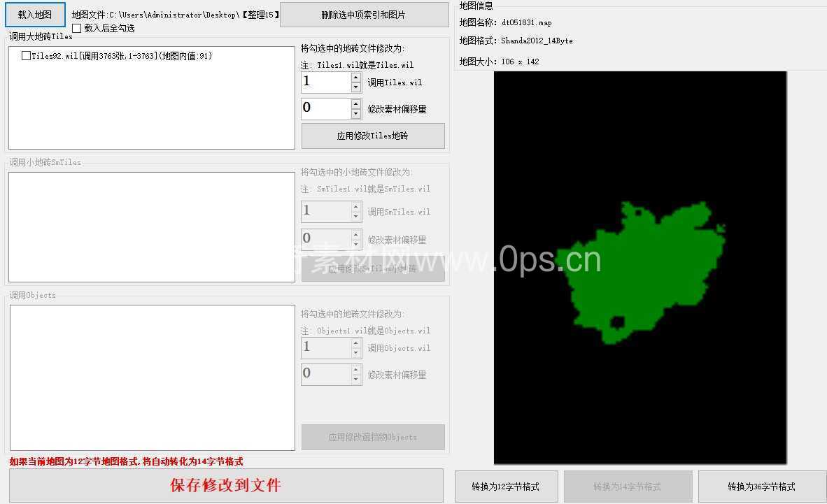Decrease the 调用Tiles.wil spinner value

(355, 87)
